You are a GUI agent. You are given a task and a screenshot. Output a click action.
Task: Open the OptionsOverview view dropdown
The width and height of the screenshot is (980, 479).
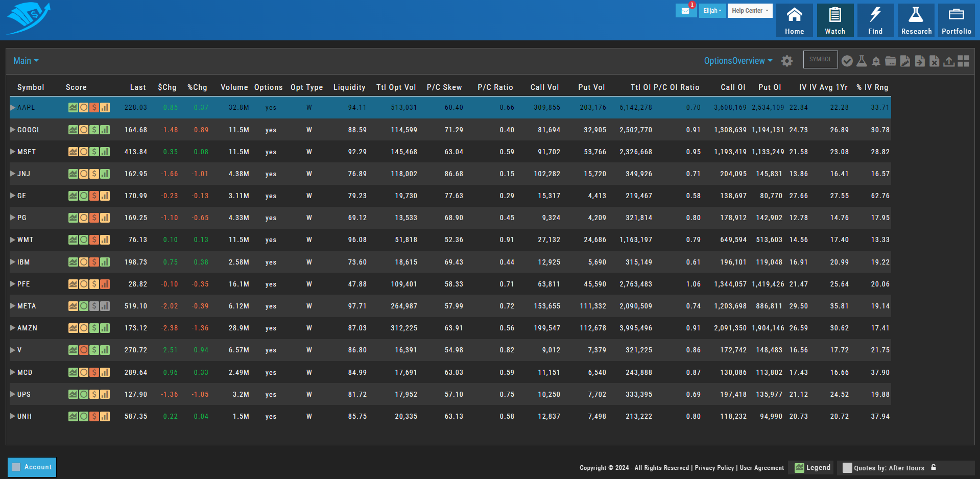[738, 61]
